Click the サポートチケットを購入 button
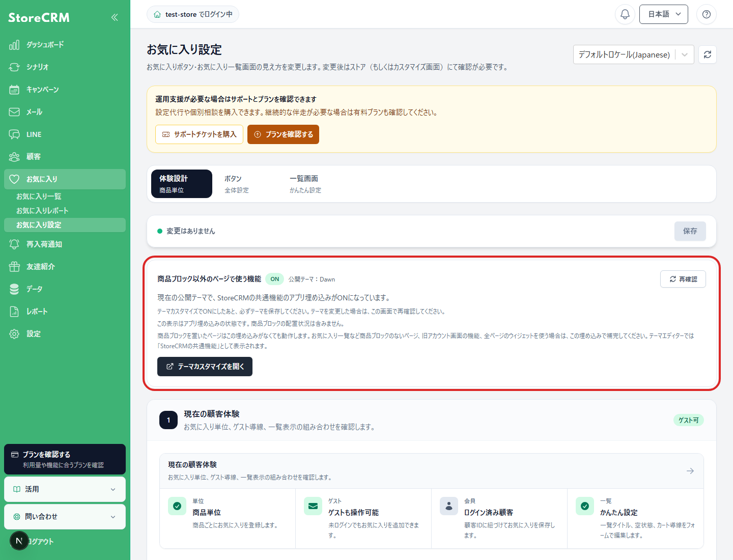The image size is (733, 560). 199,134
